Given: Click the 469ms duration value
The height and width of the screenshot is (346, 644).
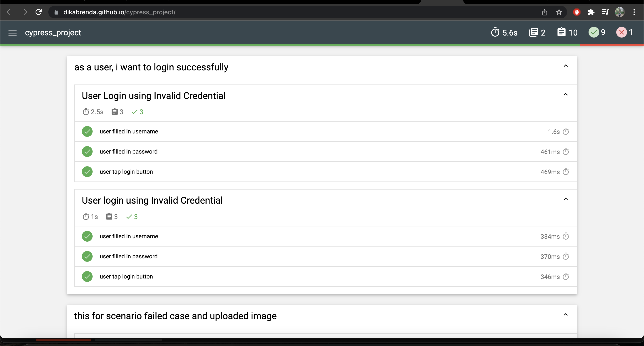Looking at the screenshot, I should pos(550,172).
